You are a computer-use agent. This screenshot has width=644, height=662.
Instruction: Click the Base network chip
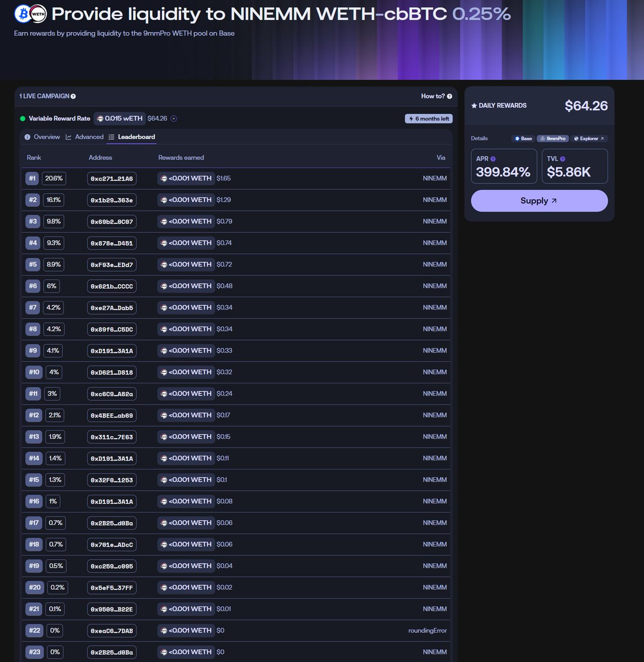523,138
